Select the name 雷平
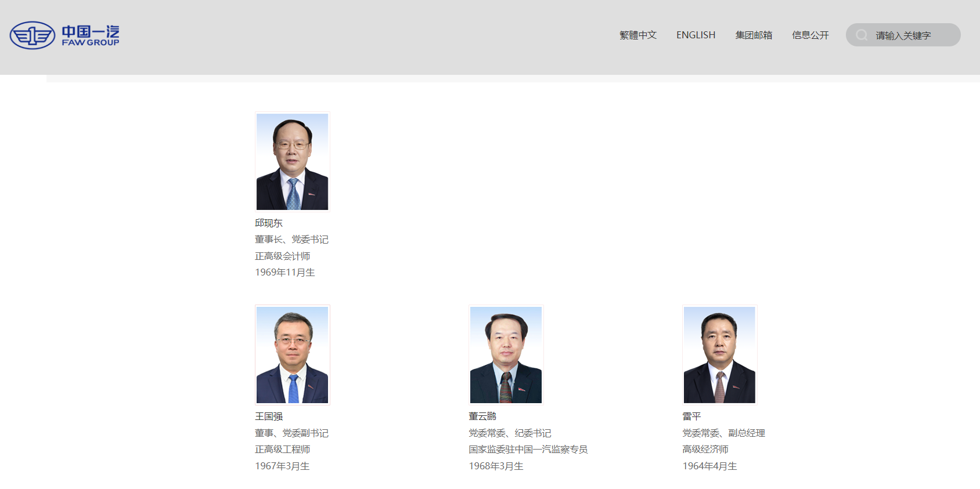 pyautogui.click(x=691, y=416)
